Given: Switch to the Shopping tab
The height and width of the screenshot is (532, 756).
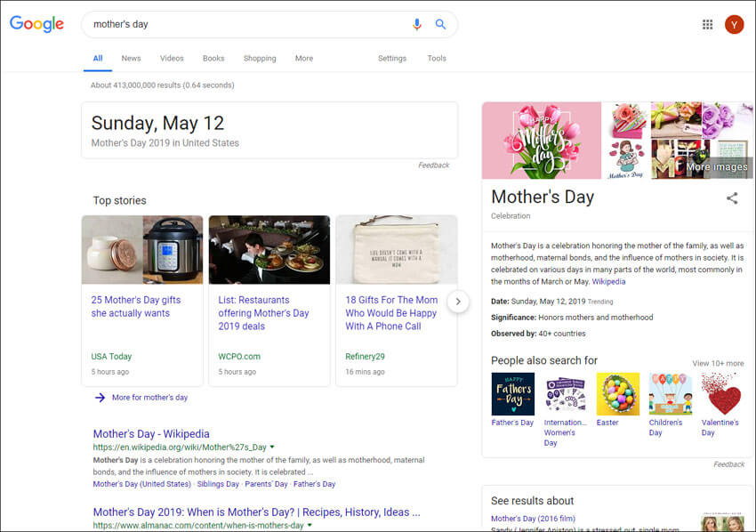Looking at the screenshot, I should pyautogui.click(x=260, y=59).
